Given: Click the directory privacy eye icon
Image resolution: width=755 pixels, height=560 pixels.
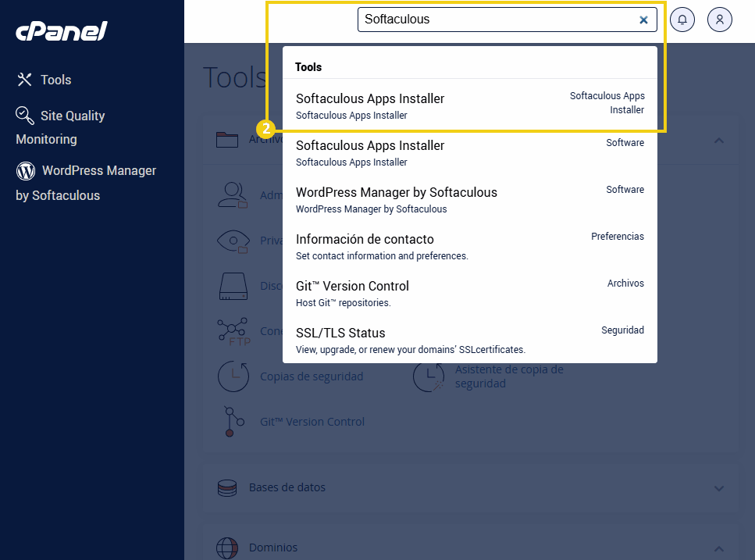Looking at the screenshot, I should pos(233,241).
